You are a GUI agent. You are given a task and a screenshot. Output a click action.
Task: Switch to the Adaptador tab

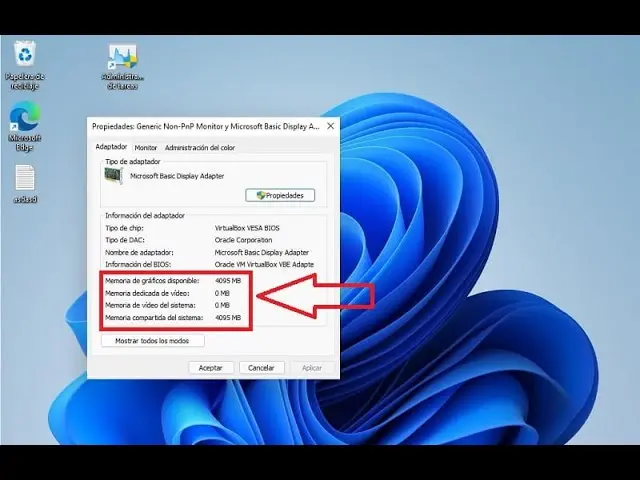(x=111, y=147)
